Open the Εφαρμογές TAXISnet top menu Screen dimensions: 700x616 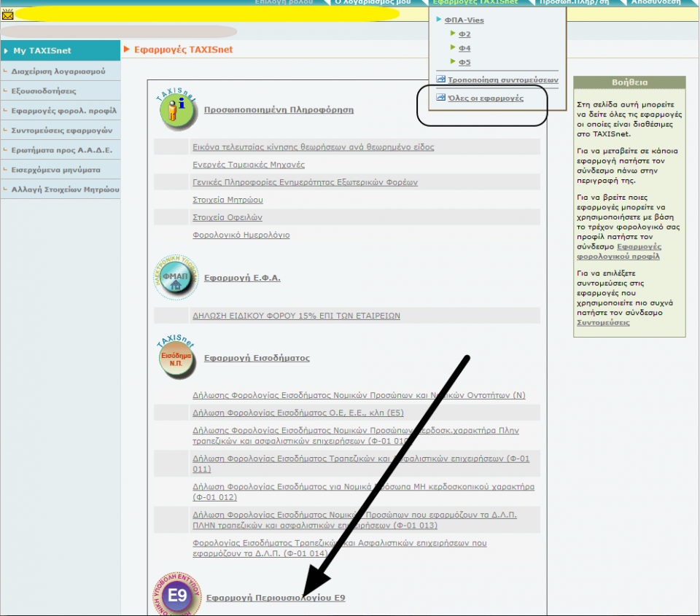475,3
